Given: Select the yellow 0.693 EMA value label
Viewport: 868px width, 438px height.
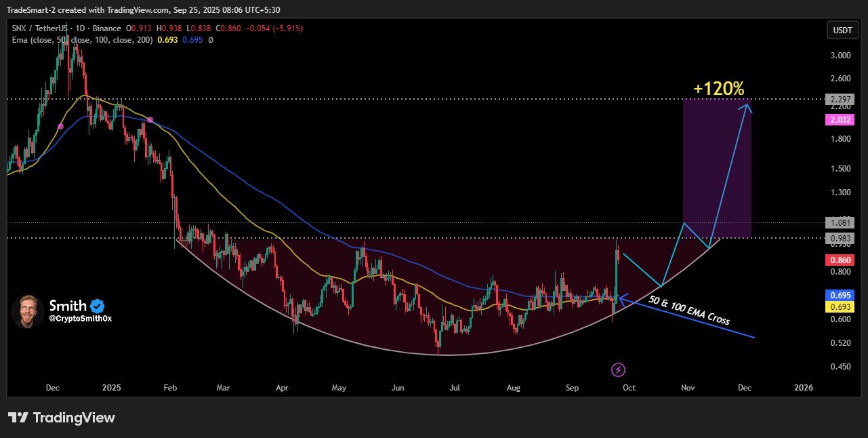Looking at the screenshot, I should 840,306.
